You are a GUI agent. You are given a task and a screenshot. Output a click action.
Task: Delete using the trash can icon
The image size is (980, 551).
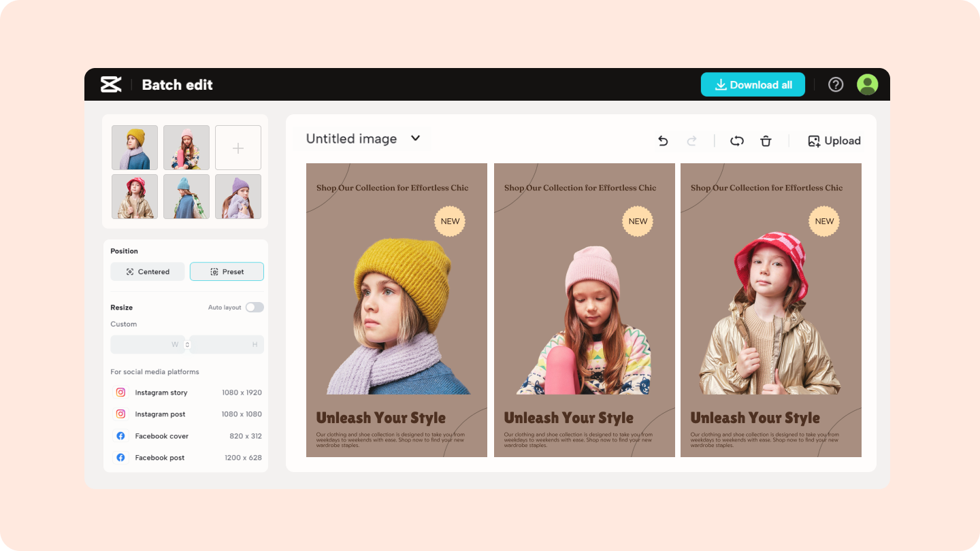coord(766,141)
